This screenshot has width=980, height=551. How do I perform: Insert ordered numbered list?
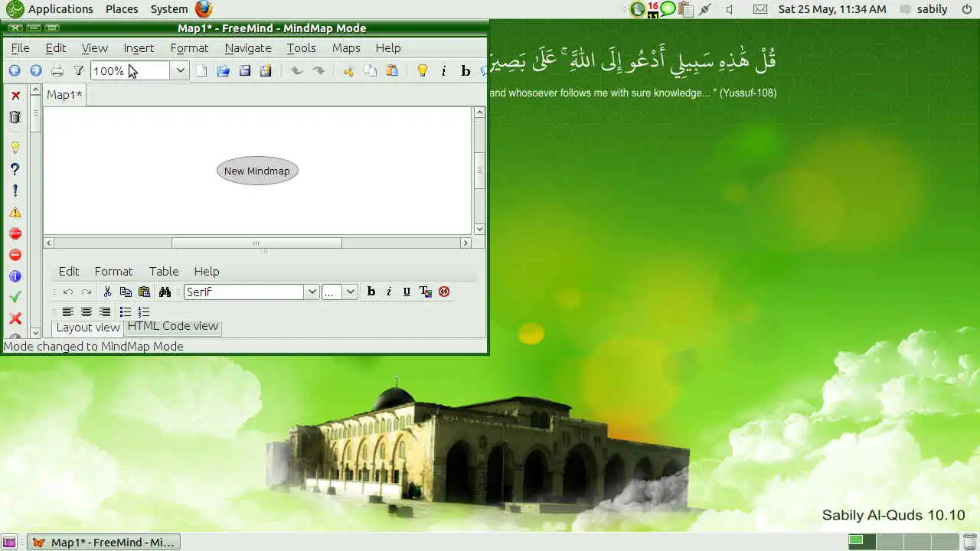pyautogui.click(x=144, y=311)
